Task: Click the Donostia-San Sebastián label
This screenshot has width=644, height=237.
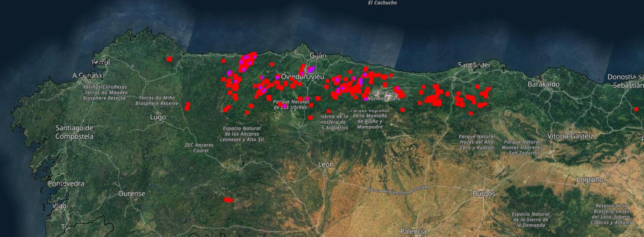Action: [625, 81]
